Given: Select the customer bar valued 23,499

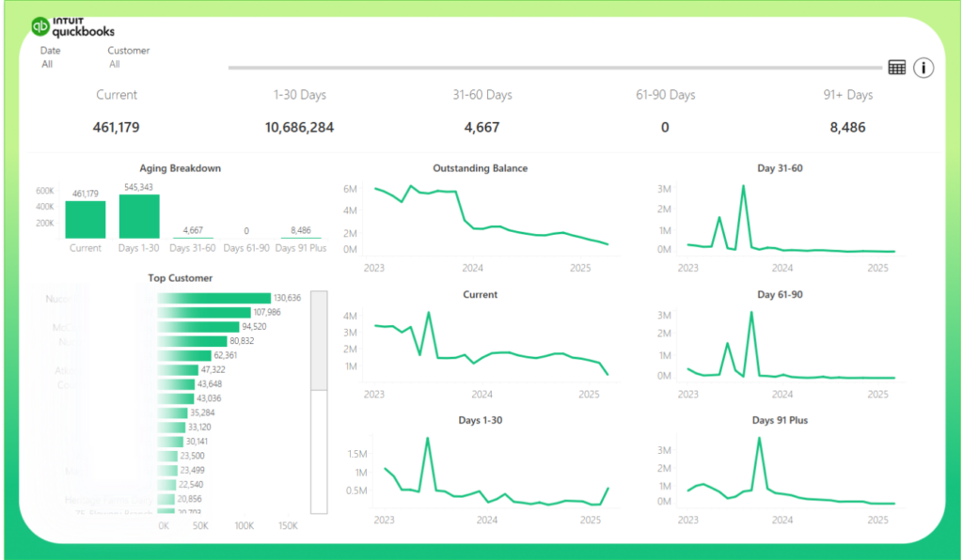Looking at the screenshot, I should 167,471.
